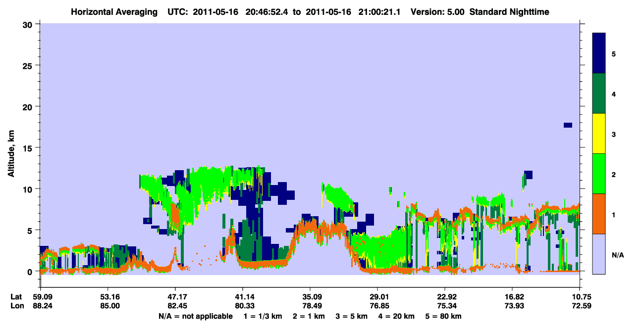644x330 pixels.
Task: Click the longitude value 80.33
Action: 245,306
